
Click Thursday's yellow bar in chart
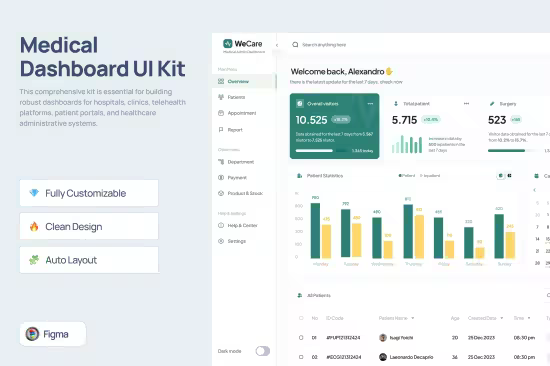pos(419,237)
